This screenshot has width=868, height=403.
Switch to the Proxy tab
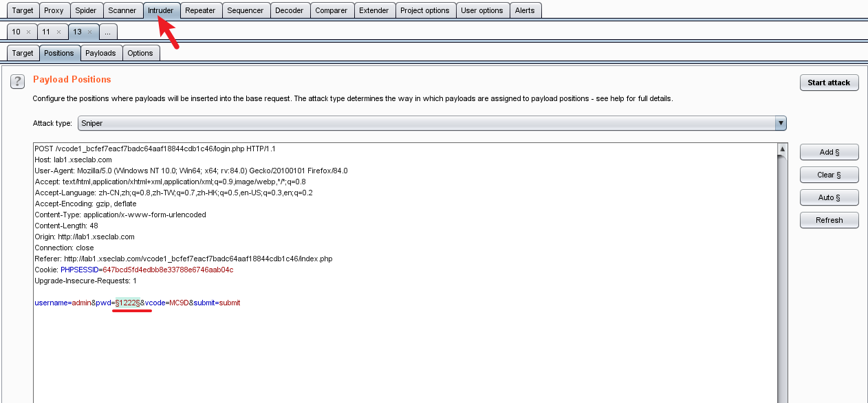(54, 10)
